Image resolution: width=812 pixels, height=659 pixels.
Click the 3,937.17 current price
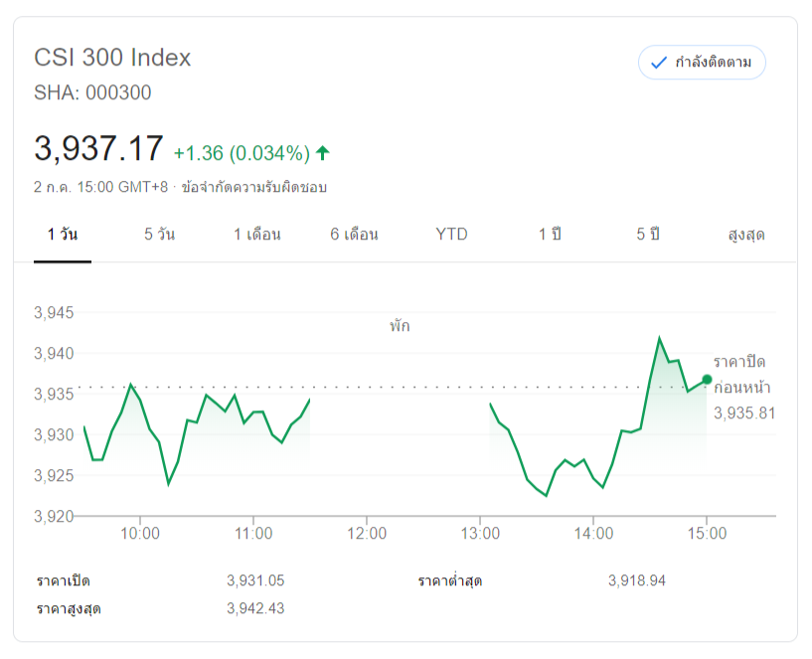point(98,149)
